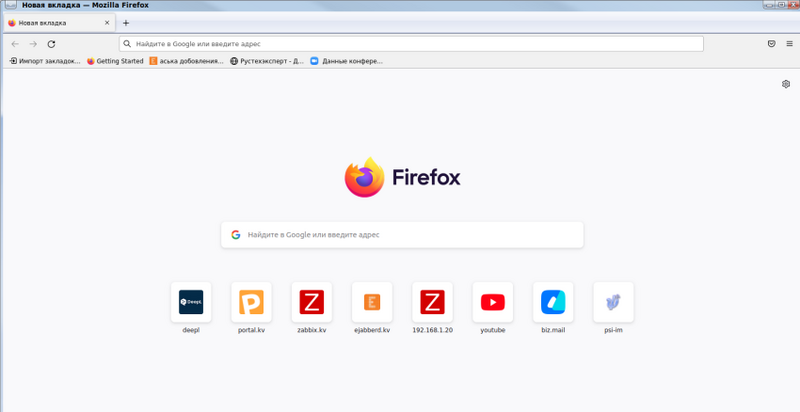Select the Новая вкладка tab
This screenshot has height=412, width=800.
59,23
